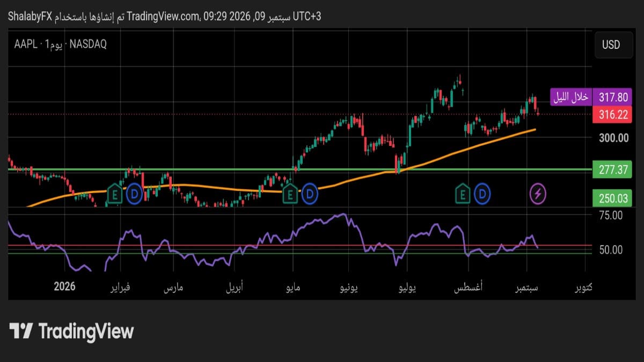
Task: Click the ShalabyFX author name in header
Action: tap(30, 17)
